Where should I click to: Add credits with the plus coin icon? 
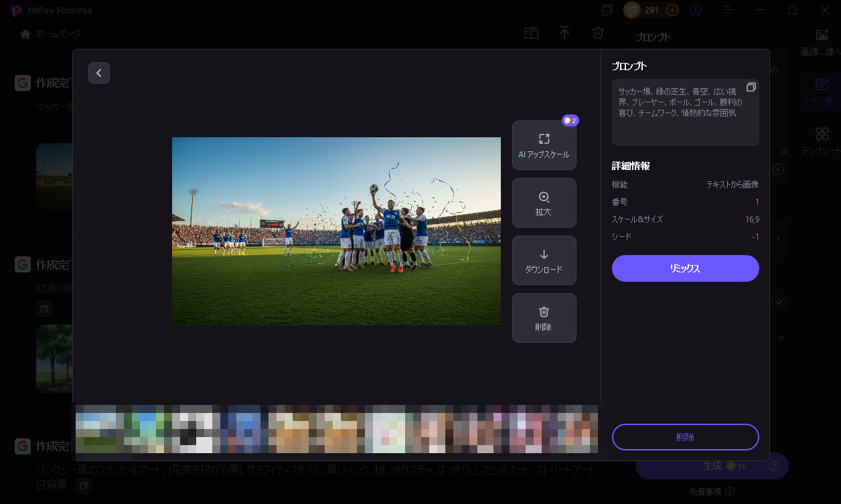pos(672,10)
